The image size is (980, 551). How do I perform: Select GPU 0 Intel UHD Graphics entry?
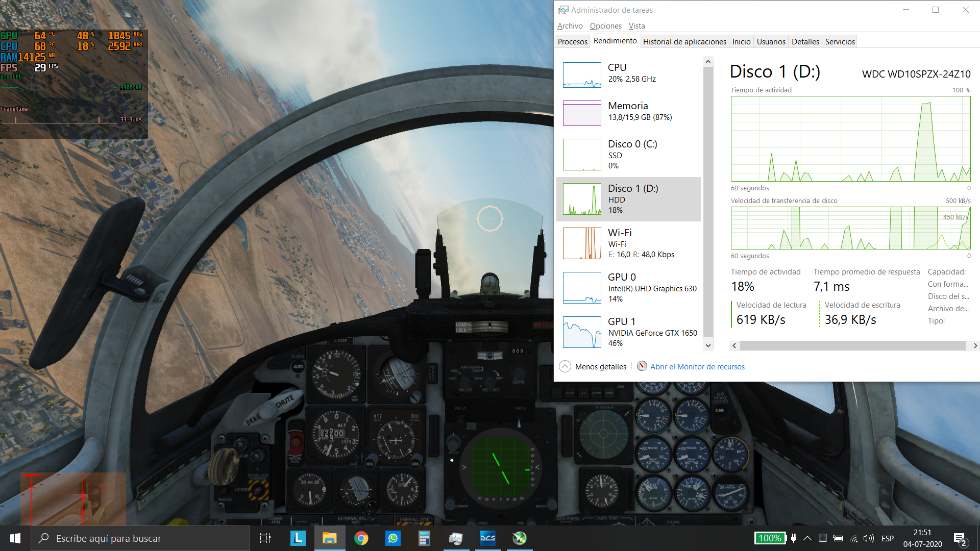628,288
